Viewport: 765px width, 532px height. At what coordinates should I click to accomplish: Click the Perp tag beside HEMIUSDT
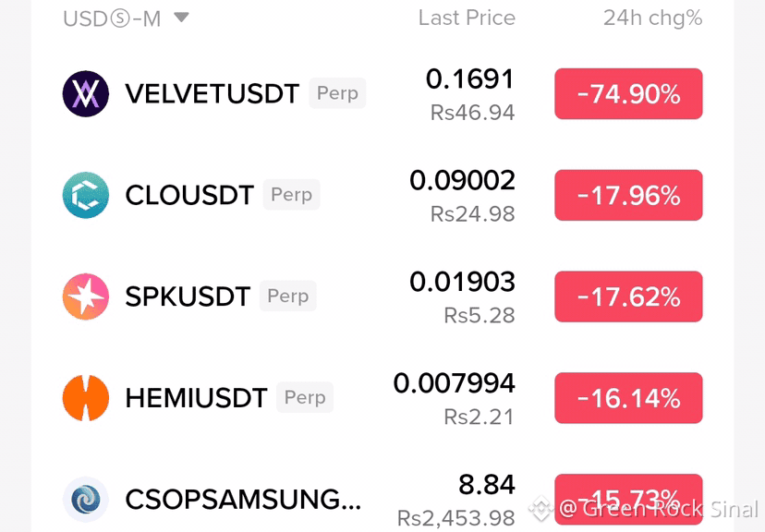[305, 397]
